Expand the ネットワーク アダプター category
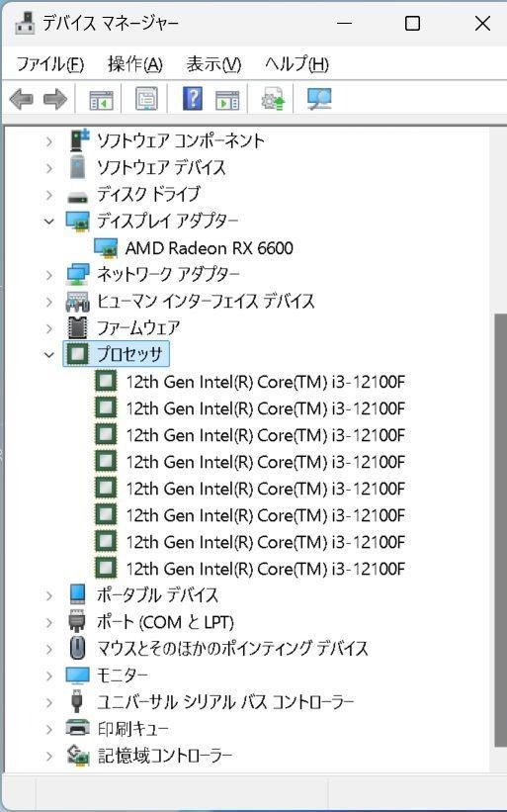 tap(49, 275)
